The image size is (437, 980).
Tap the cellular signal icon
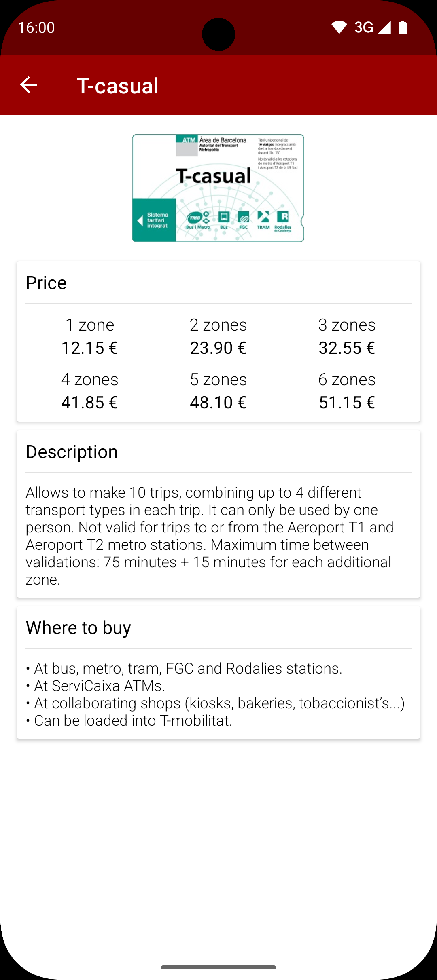[x=384, y=27]
